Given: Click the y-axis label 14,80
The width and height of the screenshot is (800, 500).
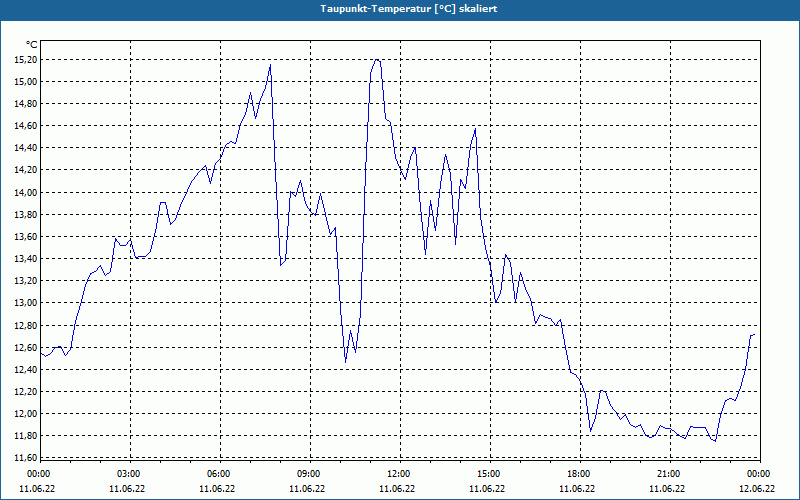Looking at the screenshot, I should tap(26, 104).
